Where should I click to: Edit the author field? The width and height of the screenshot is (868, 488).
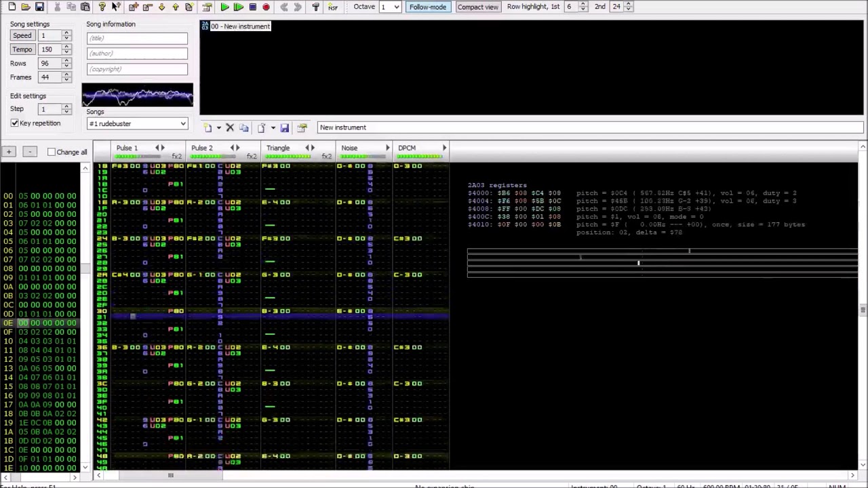click(137, 54)
